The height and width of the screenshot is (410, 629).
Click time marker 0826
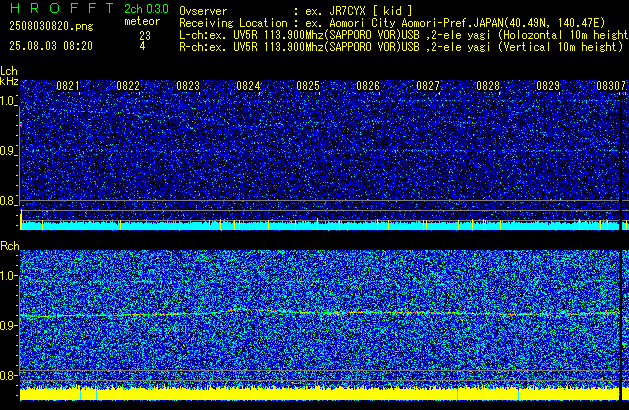[368, 86]
